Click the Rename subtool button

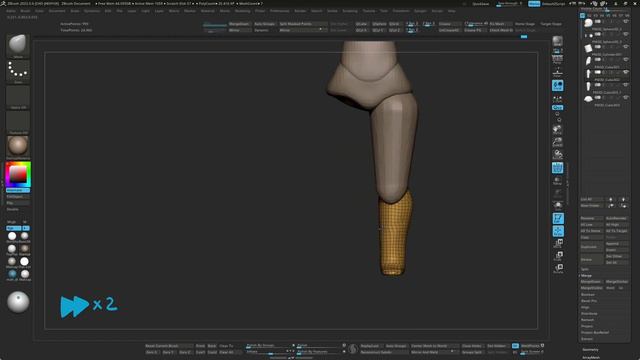591,218
